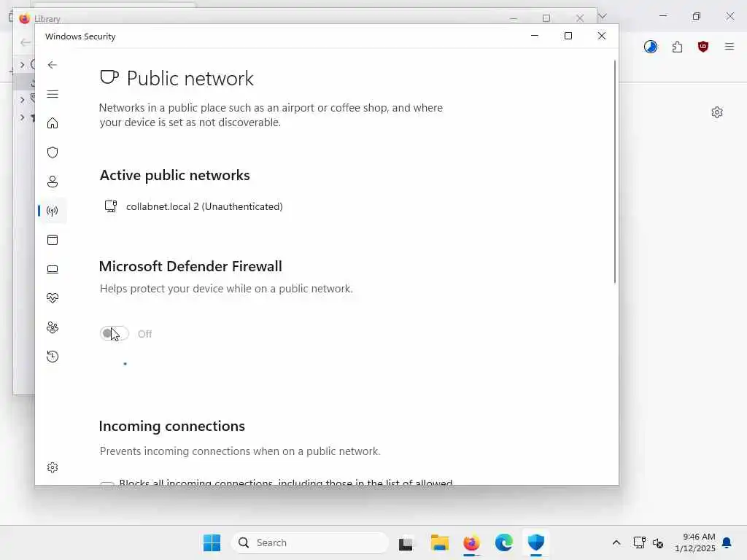Open Firefox list all tabs chevron

pyautogui.click(x=602, y=16)
